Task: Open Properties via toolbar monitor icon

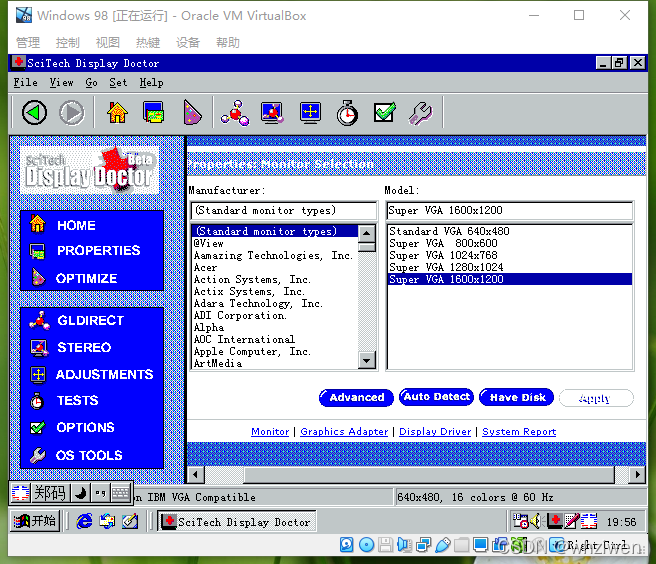Action: coord(154,113)
